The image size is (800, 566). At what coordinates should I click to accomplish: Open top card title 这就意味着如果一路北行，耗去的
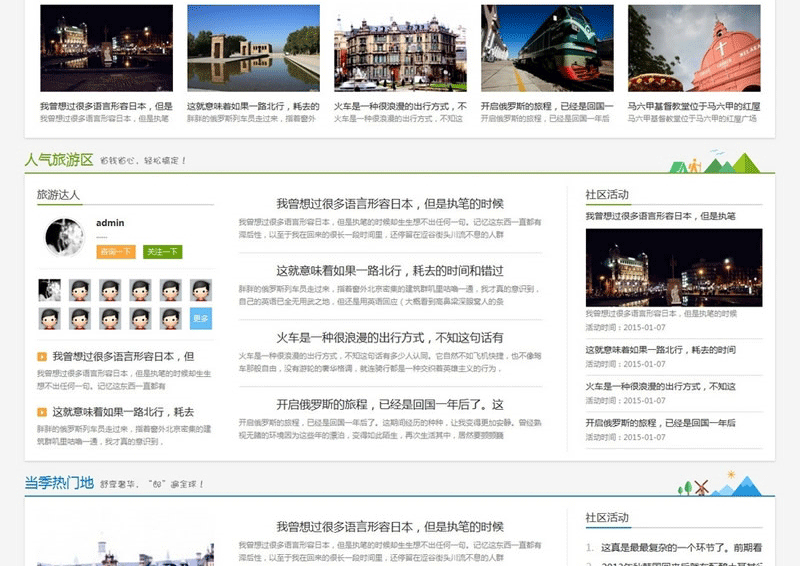click(254, 106)
